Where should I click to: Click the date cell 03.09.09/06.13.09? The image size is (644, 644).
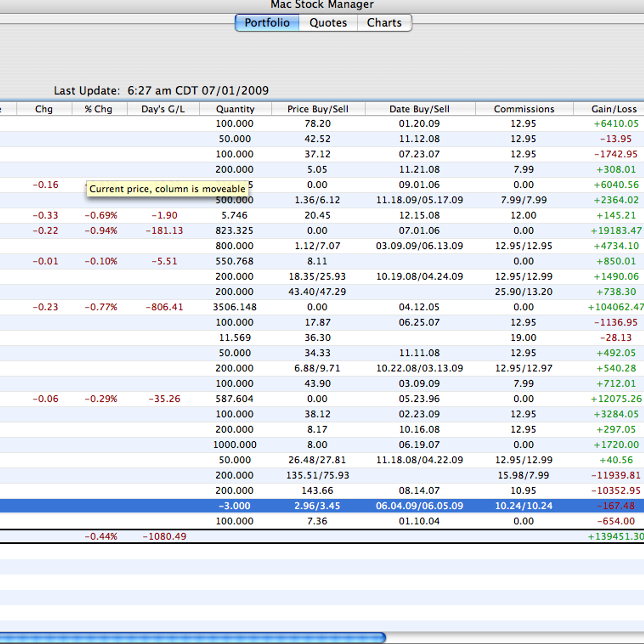coord(419,246)
